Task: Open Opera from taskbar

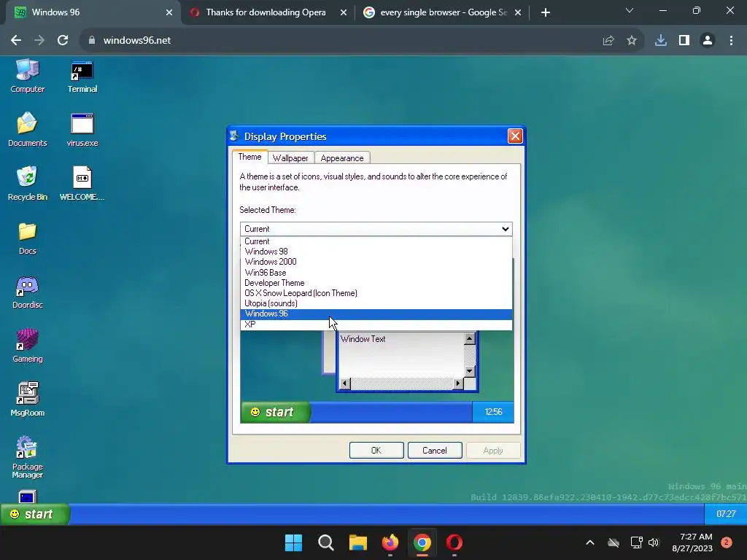Action: click(x=454, y=542)
